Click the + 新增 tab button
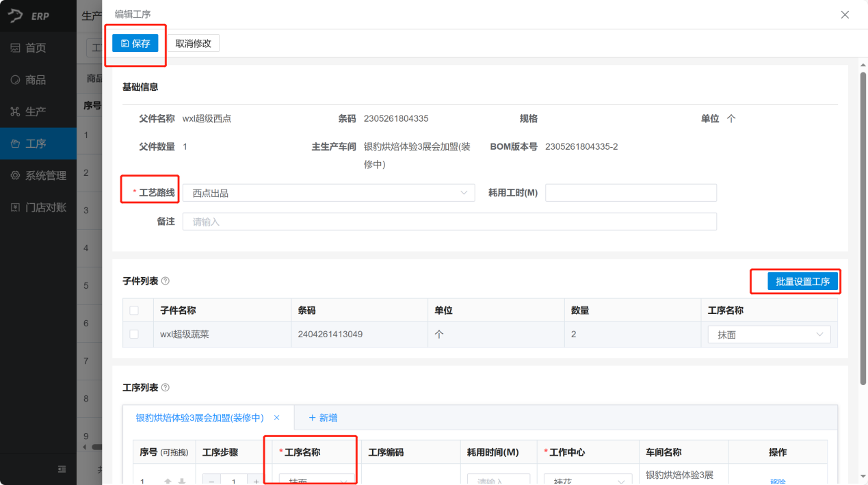This screenshot has height=485, width=868. click(323, 418)
